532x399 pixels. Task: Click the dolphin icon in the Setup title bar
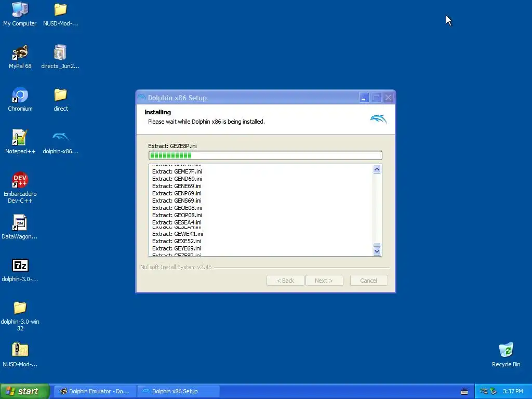(x=141, y=98)
